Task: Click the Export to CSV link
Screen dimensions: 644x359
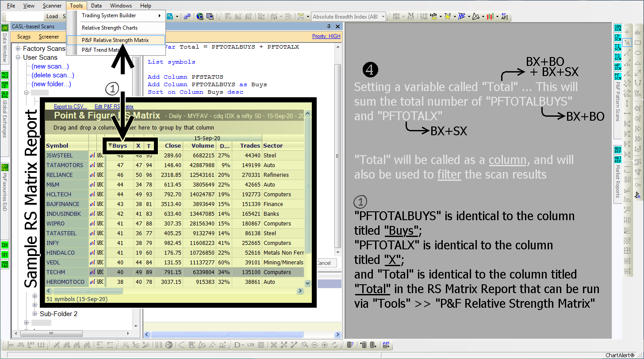Action: (70, 107)
